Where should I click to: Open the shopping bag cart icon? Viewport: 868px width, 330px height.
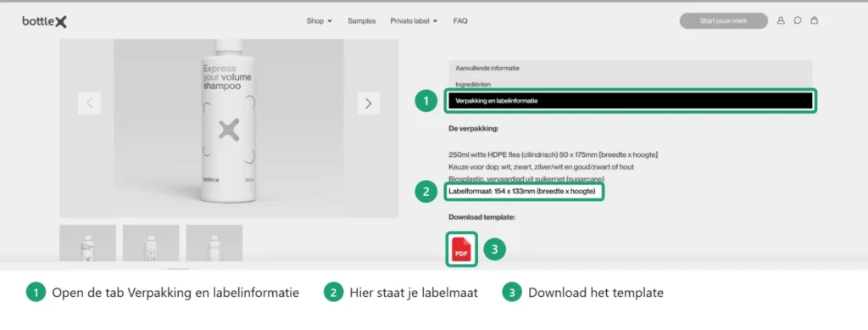click(x=814, y=20)
